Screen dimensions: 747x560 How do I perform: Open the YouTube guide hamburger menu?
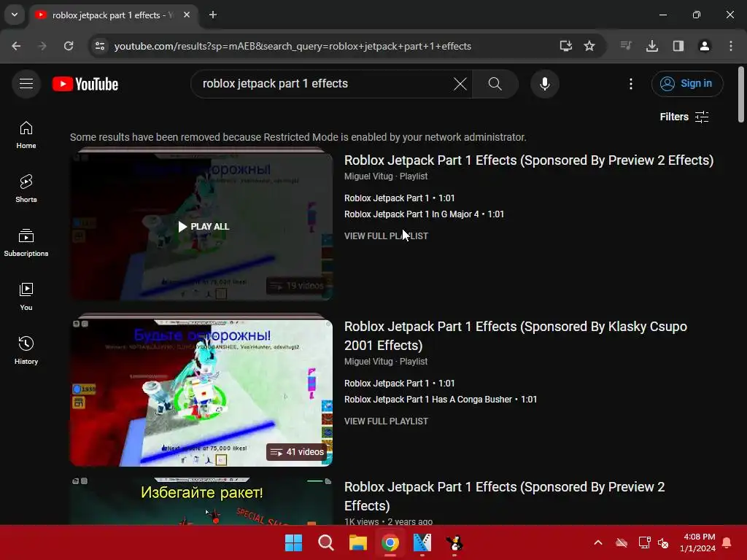[26, 84]
